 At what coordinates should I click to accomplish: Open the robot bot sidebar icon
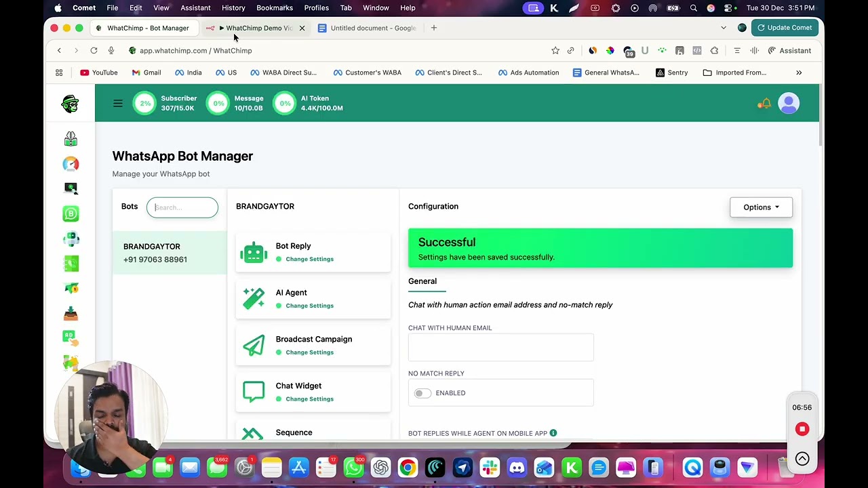pos(71,239)
